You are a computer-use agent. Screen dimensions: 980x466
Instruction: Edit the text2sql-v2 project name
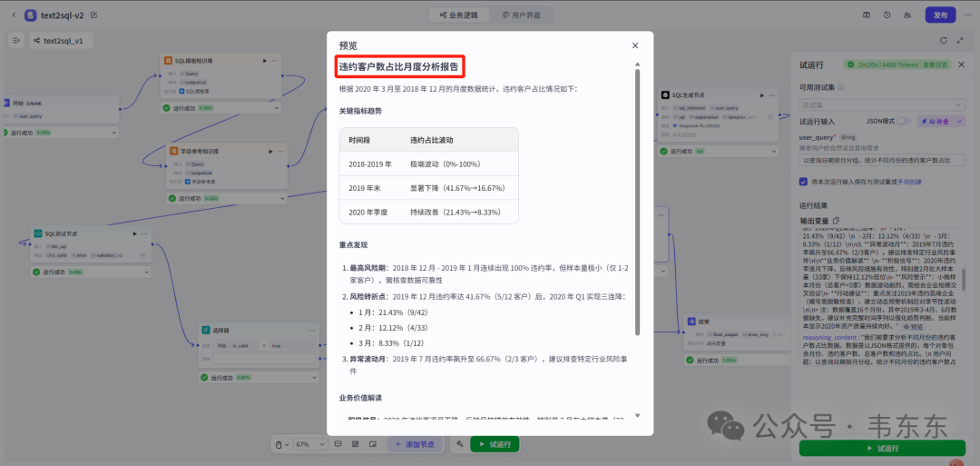click(93, 15)
